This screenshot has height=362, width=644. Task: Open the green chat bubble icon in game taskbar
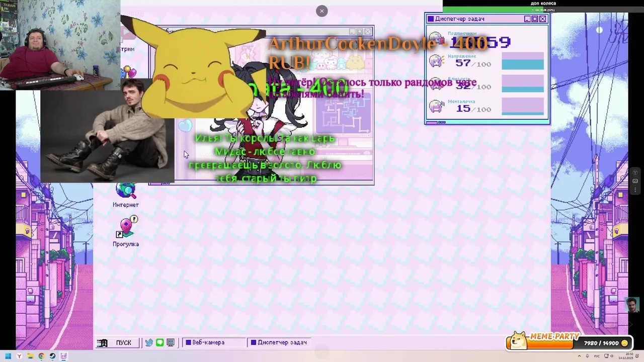click(x=159, y=343)
